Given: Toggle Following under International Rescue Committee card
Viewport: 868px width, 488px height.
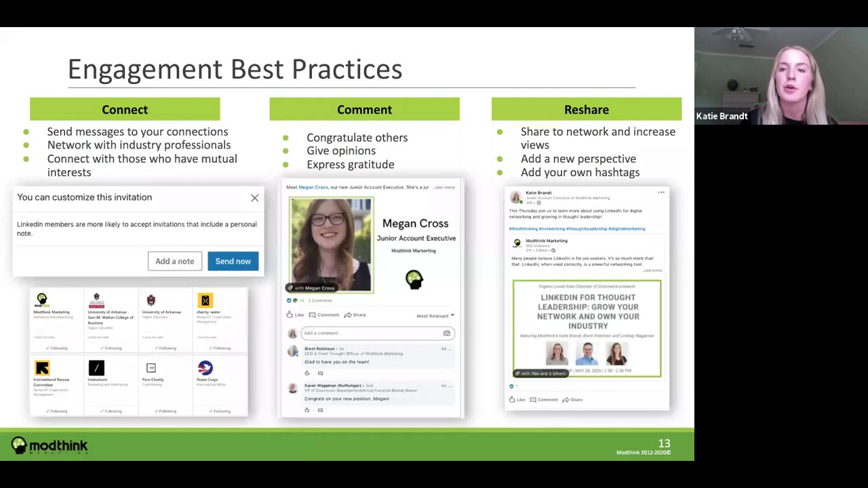Looking at the screenshot, I should [x=56, y=411].
